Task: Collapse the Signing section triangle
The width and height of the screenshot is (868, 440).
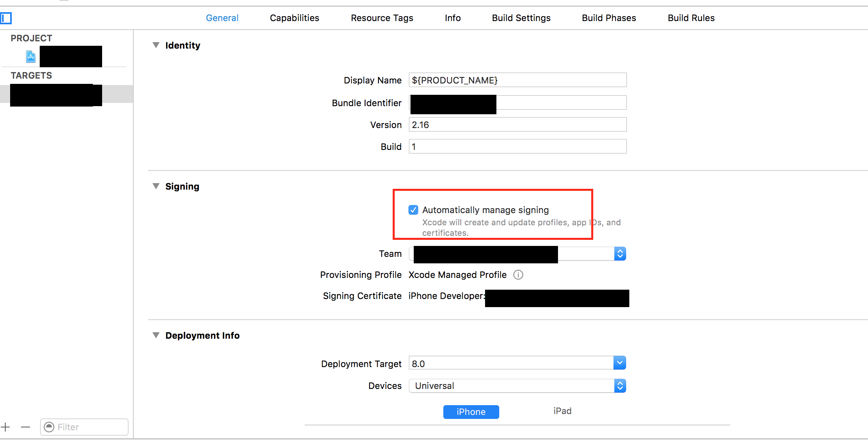Action: tap(156, 186)
